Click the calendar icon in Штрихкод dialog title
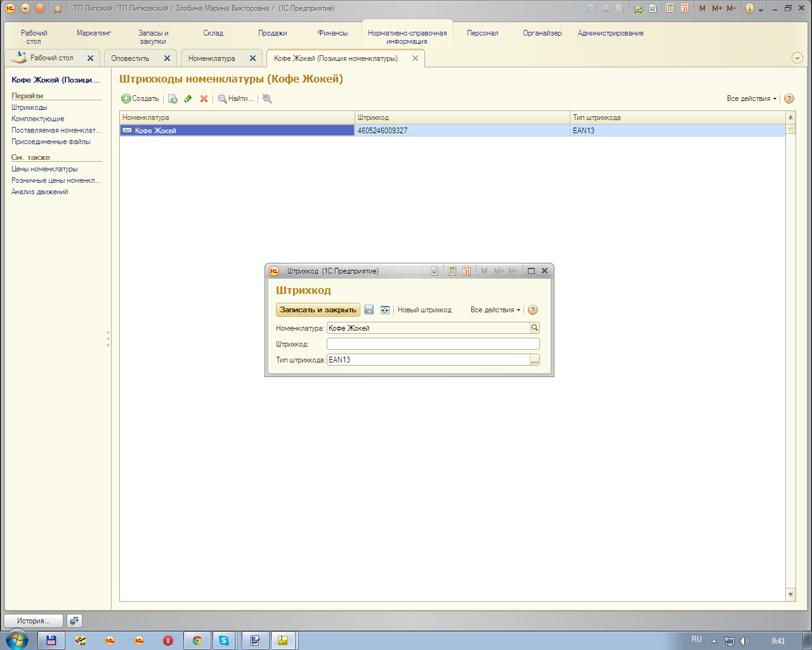This screenshot has width=812, height=650. [466, 271]
